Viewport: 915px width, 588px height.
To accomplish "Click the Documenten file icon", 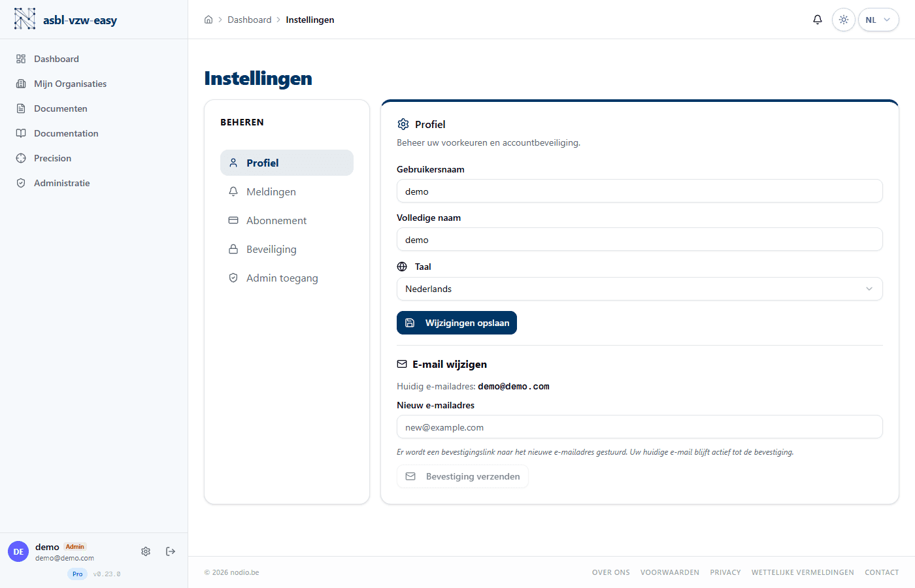I will 21,108.
